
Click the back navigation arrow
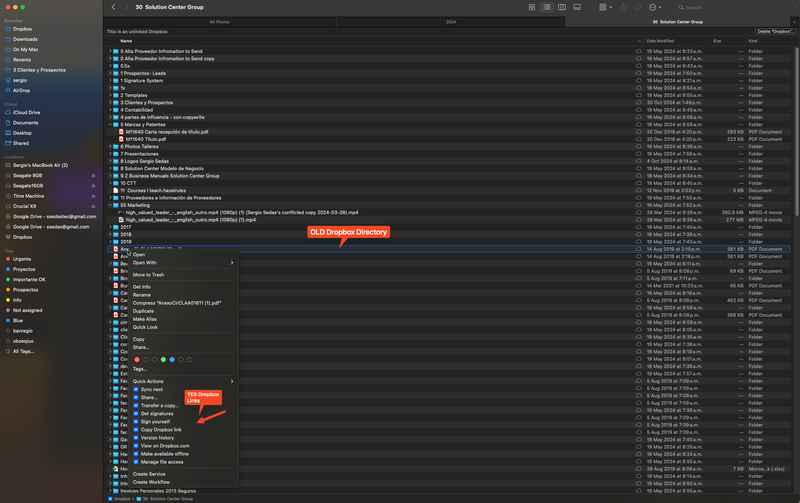pos(113,7)
